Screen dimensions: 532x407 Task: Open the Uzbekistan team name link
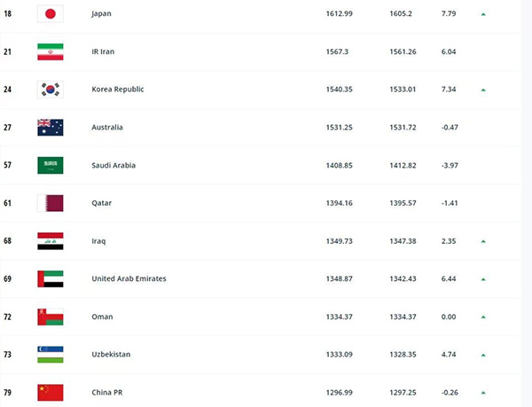111,354
